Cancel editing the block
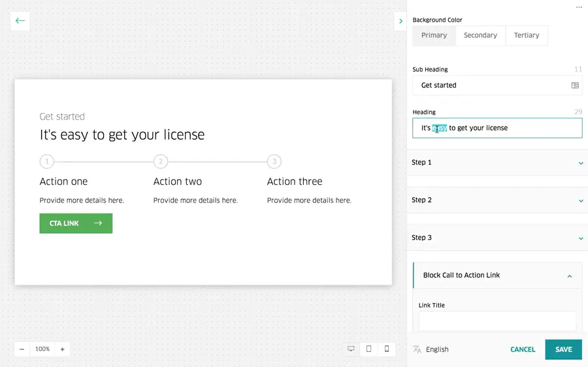The width and height of the screenshot is (588, 367). [523, 349]
